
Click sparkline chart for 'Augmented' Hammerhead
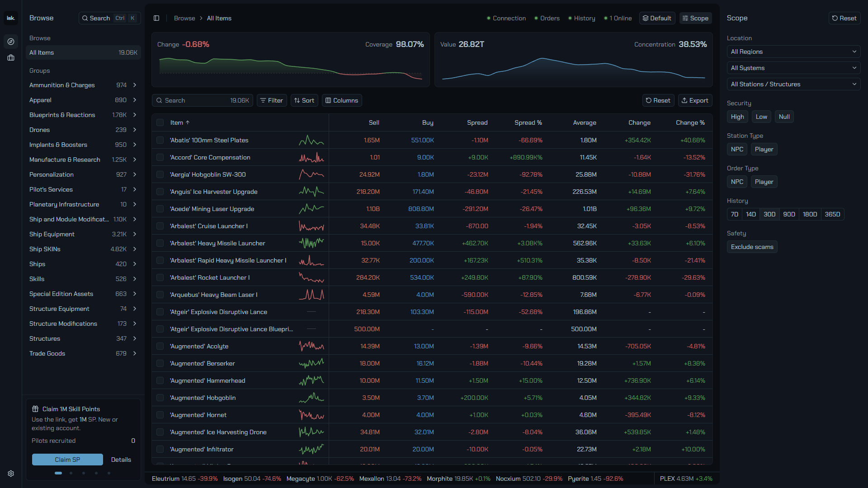click(311, 380)
